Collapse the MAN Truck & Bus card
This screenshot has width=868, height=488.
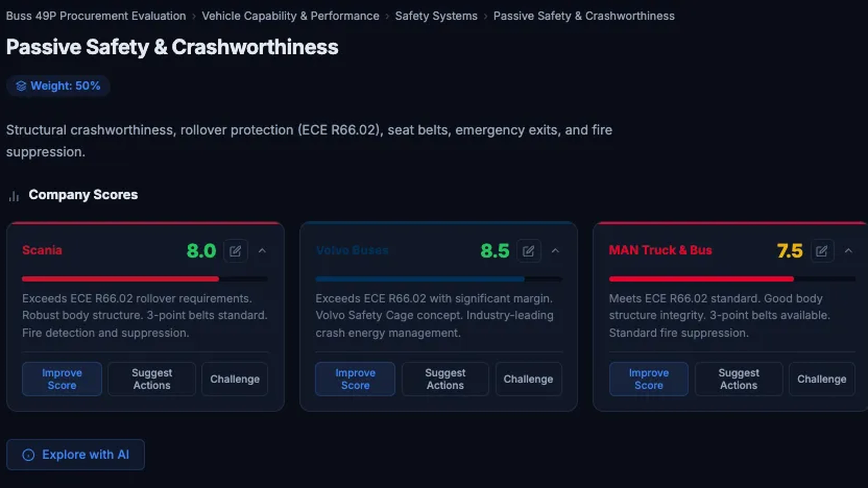click(x=849, y=251)
